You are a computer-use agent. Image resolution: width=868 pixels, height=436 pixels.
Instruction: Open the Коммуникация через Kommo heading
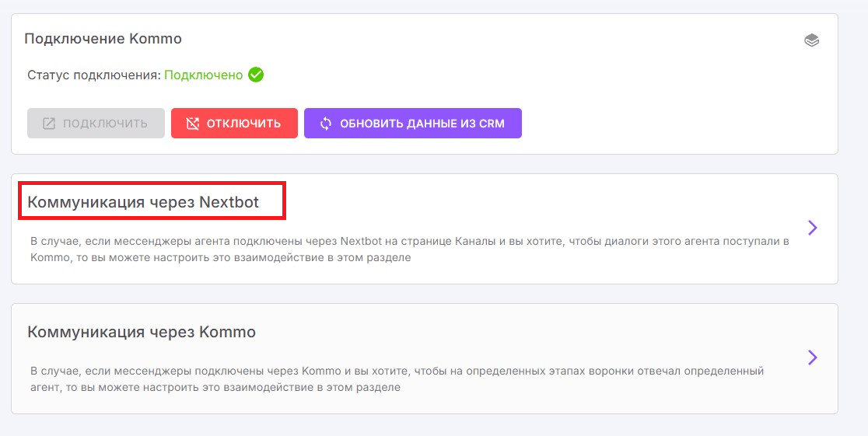click(x=142, y=332)
